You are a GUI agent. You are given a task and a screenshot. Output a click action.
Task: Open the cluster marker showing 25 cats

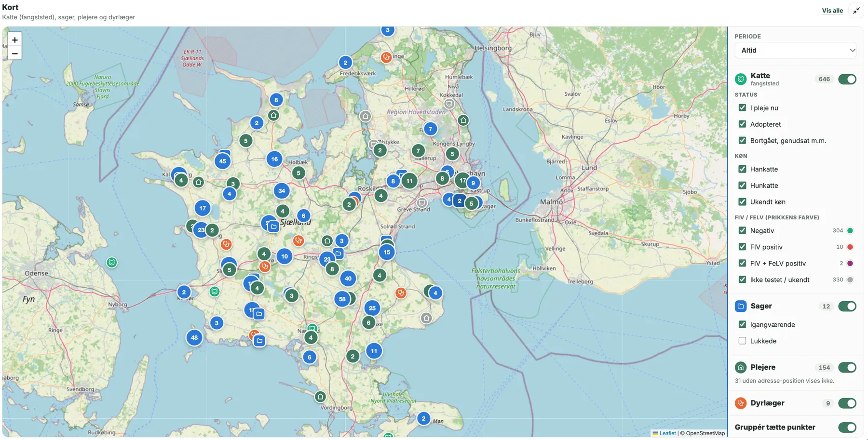coord(372,308)
